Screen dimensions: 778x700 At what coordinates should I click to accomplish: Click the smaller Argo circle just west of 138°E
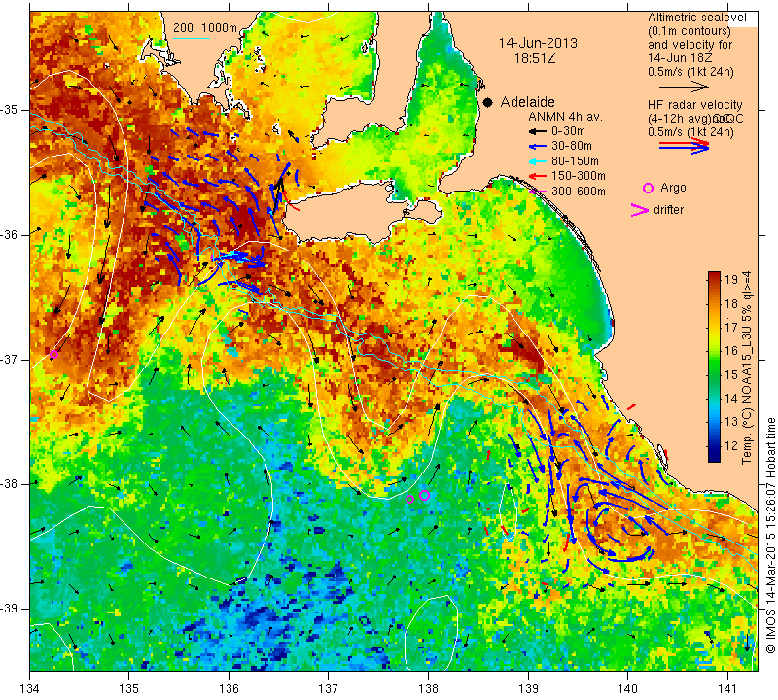[409, 499]
